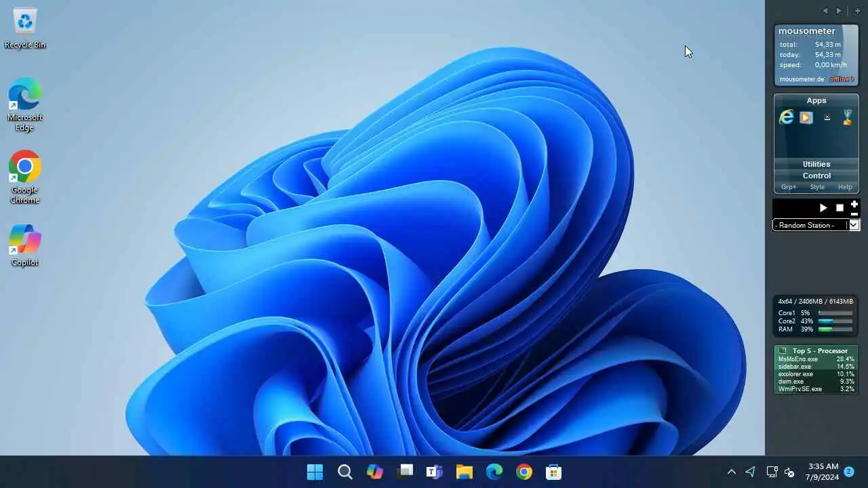The width and height of the screenshot is (868, 488).
Task: Click the mousometer gadget title
Action: [x=807, y=31]
